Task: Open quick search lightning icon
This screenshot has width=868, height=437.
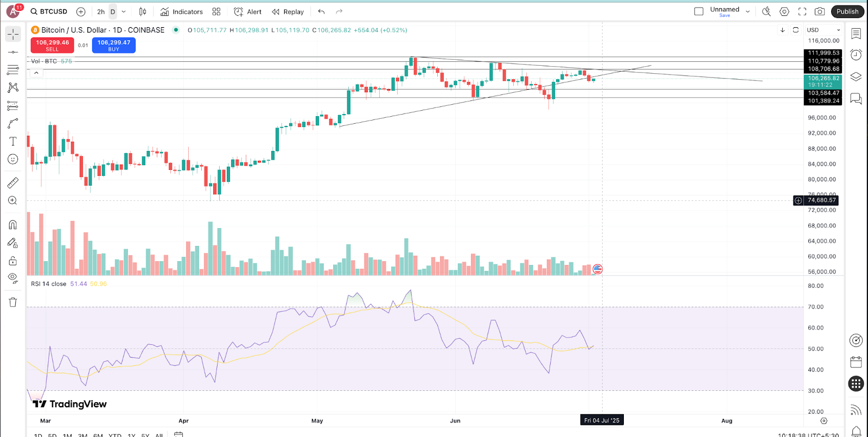Action: 767,11
